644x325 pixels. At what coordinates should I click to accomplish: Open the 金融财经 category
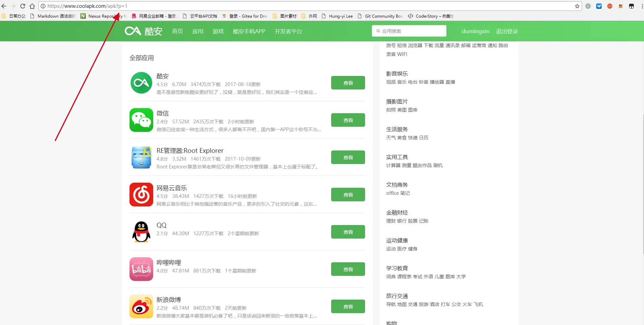point(397,212)
